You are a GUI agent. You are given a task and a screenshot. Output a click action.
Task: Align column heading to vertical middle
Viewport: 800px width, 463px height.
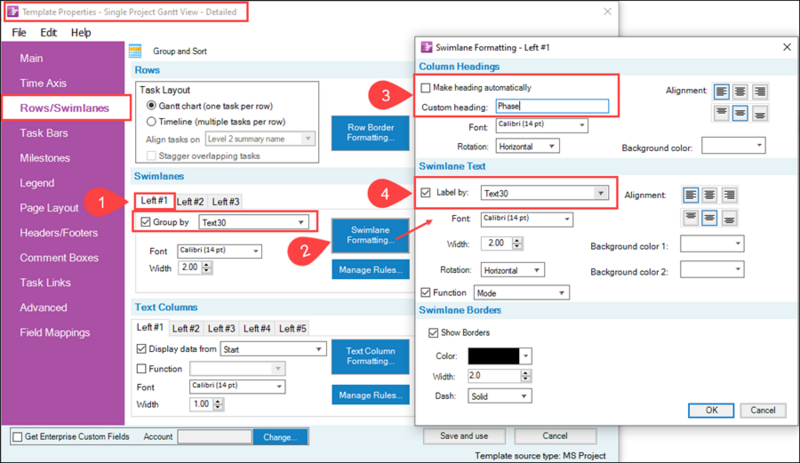pyautogui.click(x=740, y=113)
